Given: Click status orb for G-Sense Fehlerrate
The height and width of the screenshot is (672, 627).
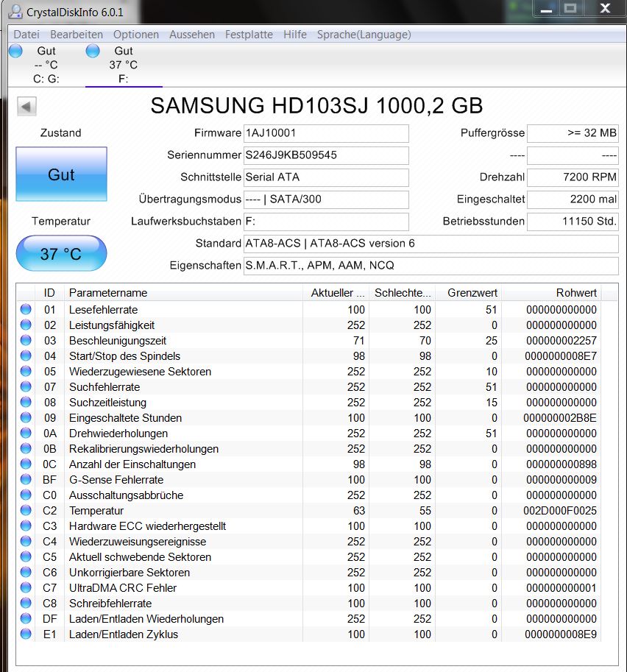Looking at the screenshot, I should pos(26,478).
